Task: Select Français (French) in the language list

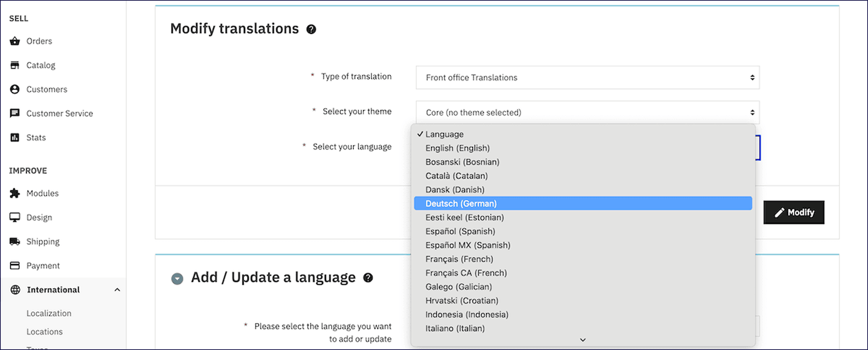Action: pos(459,259)
